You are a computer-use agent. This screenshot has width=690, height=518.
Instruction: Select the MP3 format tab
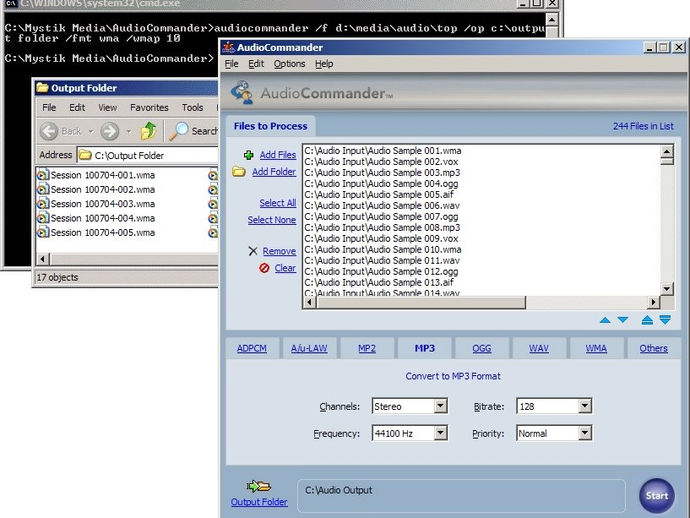click(x=425, y=348)
